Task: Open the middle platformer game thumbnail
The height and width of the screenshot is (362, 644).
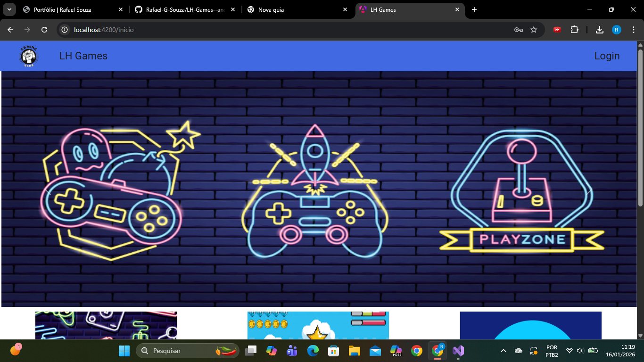Action: [318, 327]
